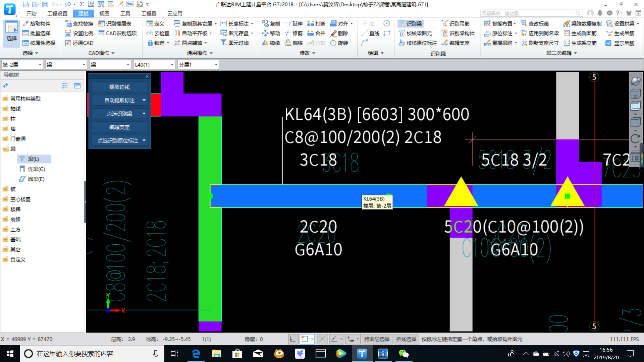Switch to the 工具 ribbon tab
Viewport: 644px width, 362px height.
(x=125, y=13)
